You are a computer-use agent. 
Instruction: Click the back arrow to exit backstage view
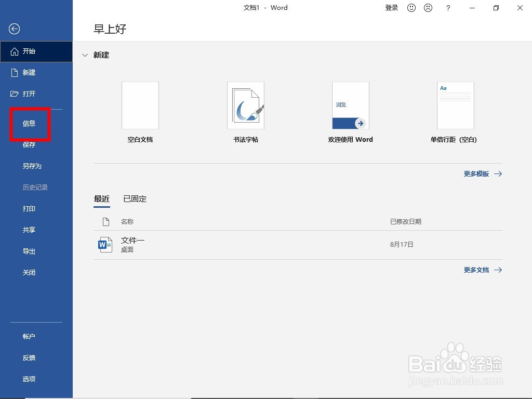(14, 29)
